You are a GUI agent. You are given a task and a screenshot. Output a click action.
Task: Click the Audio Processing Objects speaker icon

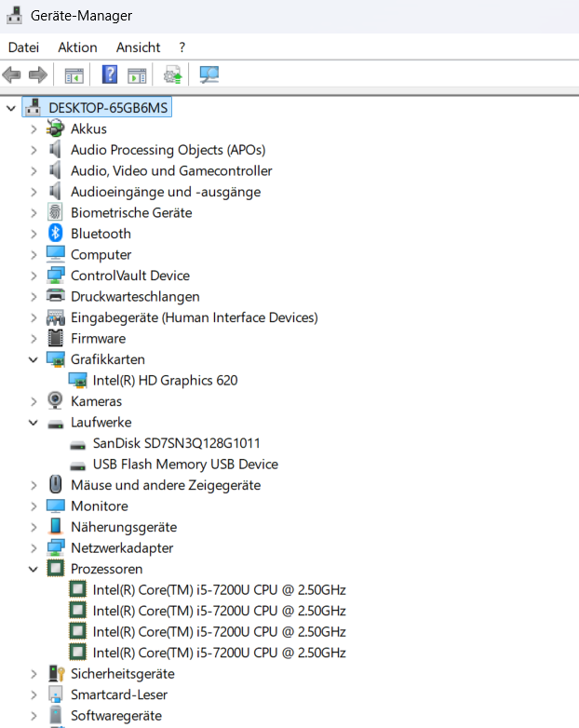(x=55, y=150)
